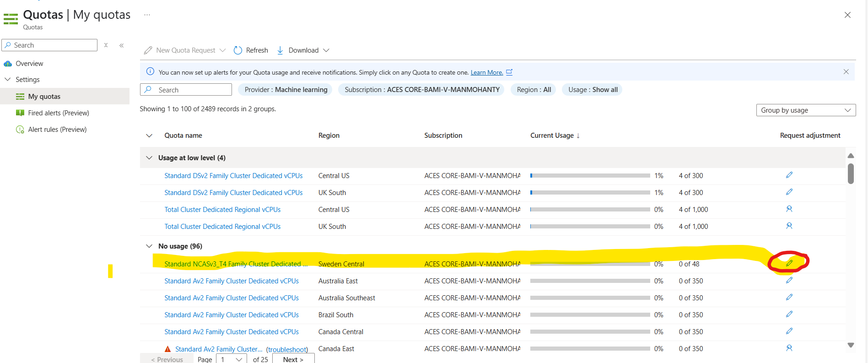
Task: Collapse the Settings section in sidebar
Action: [7, 80]
